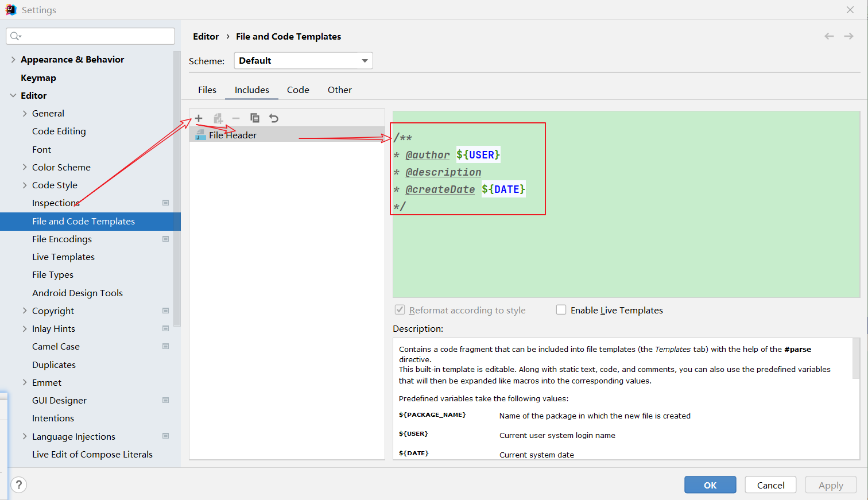Open Live Edit of Compose Literals

(x=92, y=454)
